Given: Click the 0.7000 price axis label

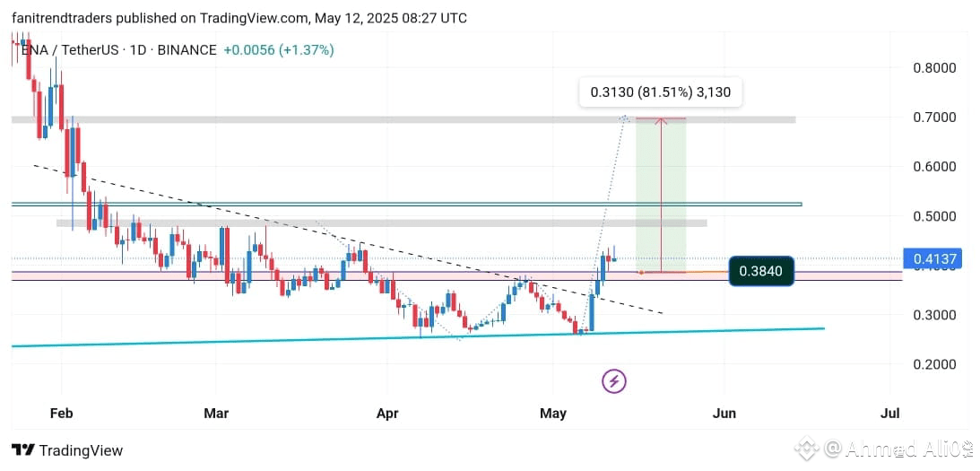Looking at the screenshot, I should (x=934, y=117).
